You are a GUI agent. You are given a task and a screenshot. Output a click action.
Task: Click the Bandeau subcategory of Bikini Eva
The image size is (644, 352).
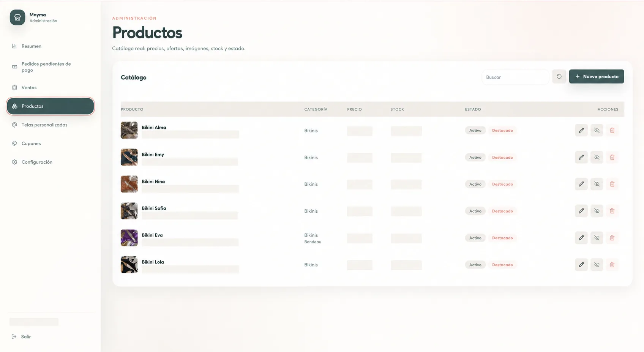(x=313, y=242)
